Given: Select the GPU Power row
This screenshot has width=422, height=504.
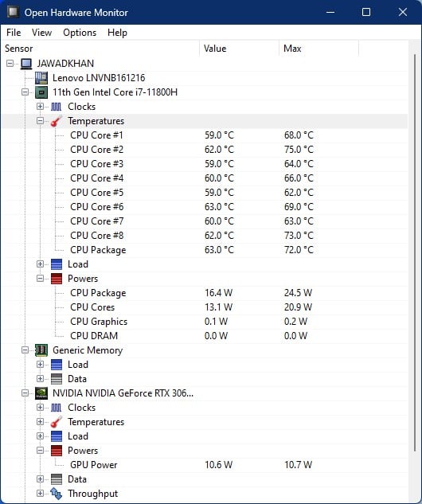Looking at the screenshot, I should 205,465.
